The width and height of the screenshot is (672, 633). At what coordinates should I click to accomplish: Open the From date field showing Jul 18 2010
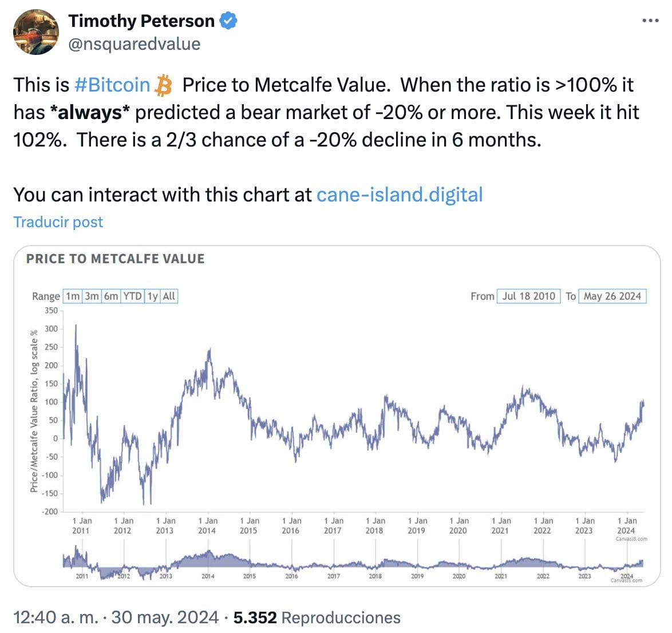tap(528, 296)
